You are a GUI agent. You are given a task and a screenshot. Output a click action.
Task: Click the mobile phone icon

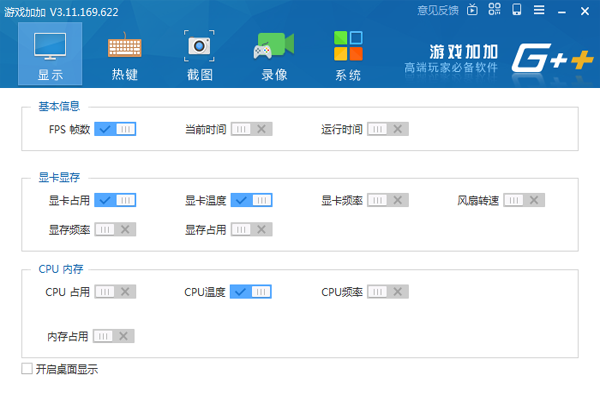[517, 9]
